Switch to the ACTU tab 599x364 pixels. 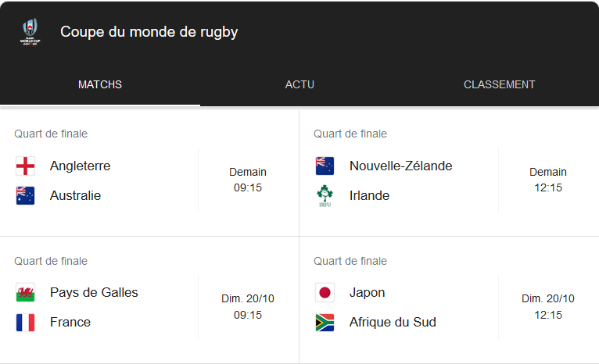pos(299,84)
